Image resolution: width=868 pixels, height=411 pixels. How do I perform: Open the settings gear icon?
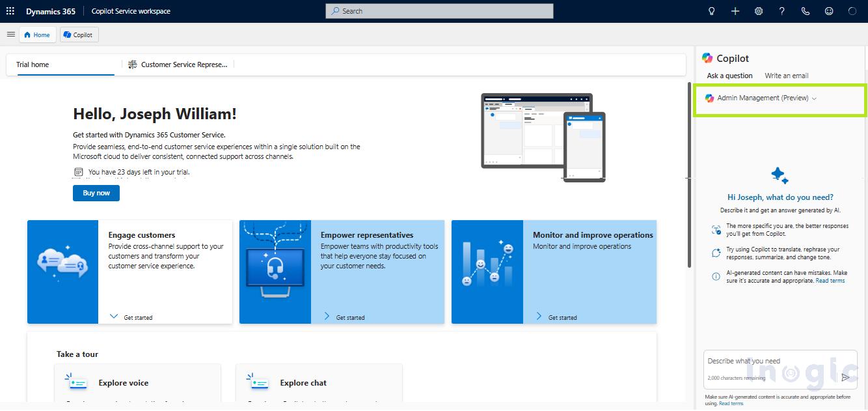tap(759, 11)
